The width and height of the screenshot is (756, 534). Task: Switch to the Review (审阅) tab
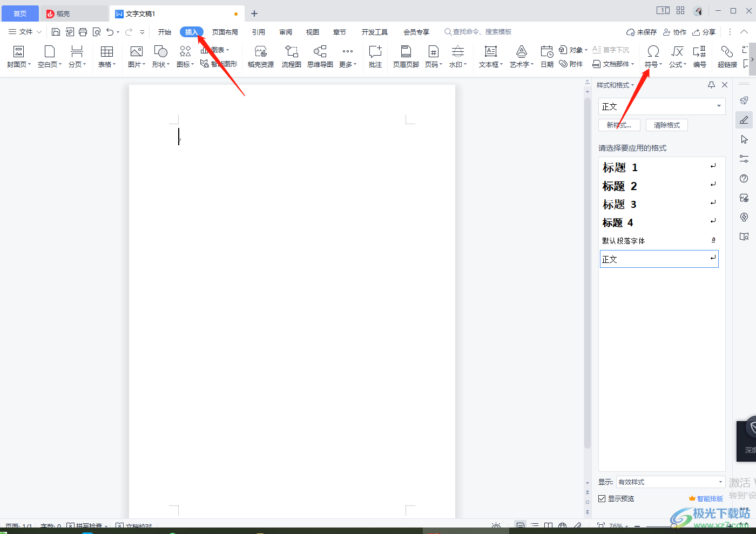tap(286, 32)
